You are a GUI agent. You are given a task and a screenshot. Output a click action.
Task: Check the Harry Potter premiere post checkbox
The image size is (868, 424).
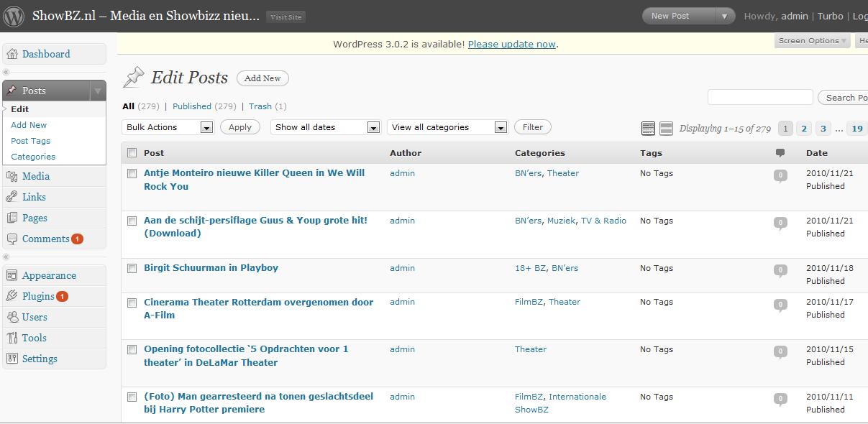(132, 397)
